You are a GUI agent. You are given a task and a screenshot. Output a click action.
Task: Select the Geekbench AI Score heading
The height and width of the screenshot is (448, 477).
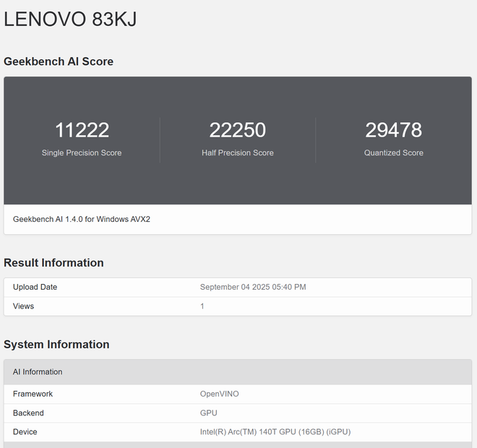[59, 61]
